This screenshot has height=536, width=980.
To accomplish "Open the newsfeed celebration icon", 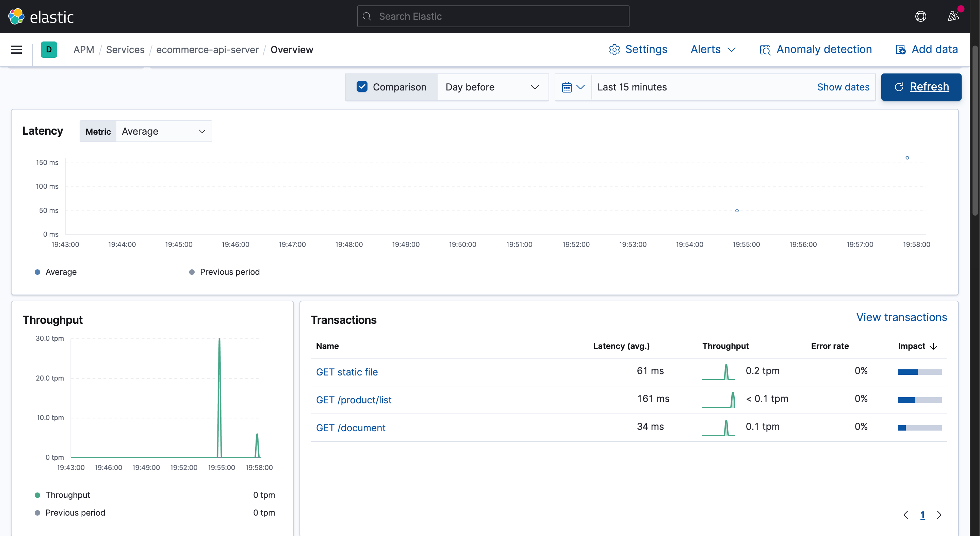I will (x=953, y=16).
